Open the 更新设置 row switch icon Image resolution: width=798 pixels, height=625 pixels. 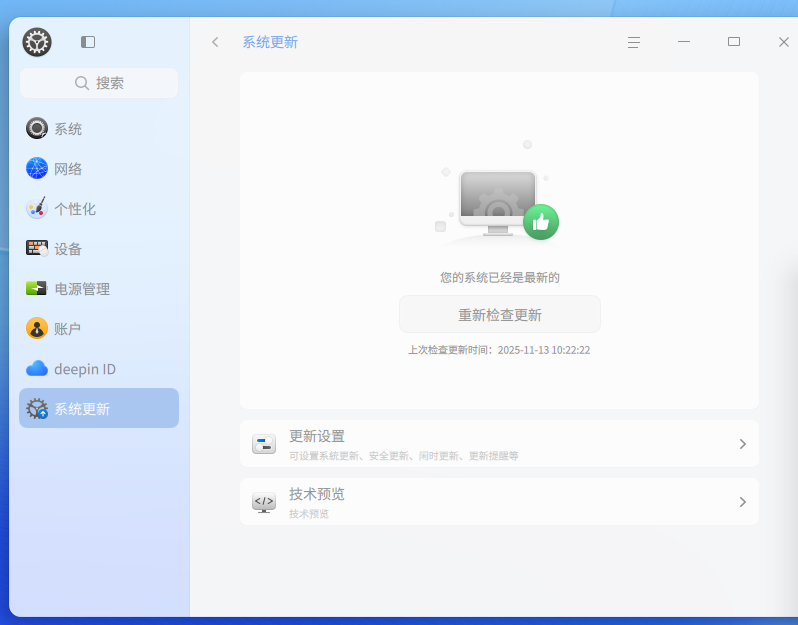264,444
